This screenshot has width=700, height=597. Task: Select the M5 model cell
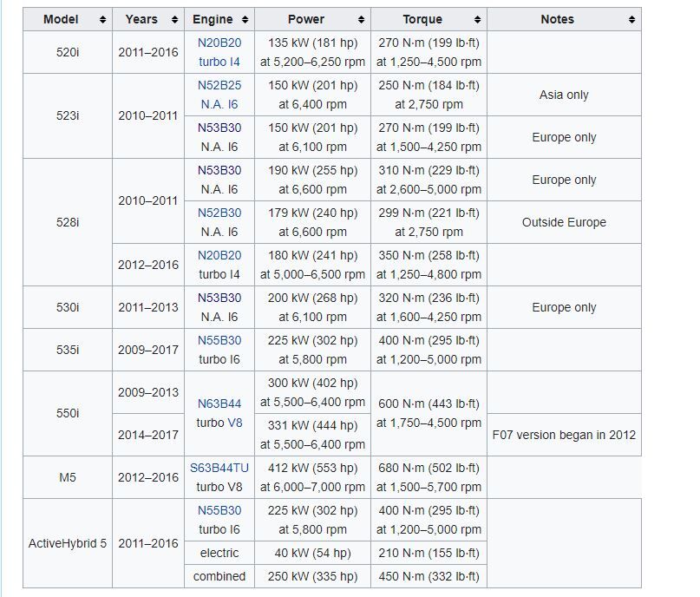68,477
